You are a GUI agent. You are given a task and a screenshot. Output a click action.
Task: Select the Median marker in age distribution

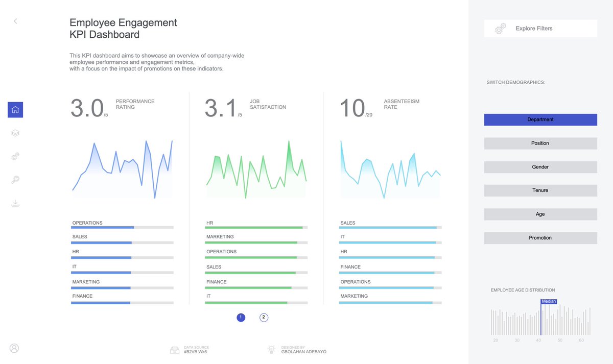tap(549, 302)
